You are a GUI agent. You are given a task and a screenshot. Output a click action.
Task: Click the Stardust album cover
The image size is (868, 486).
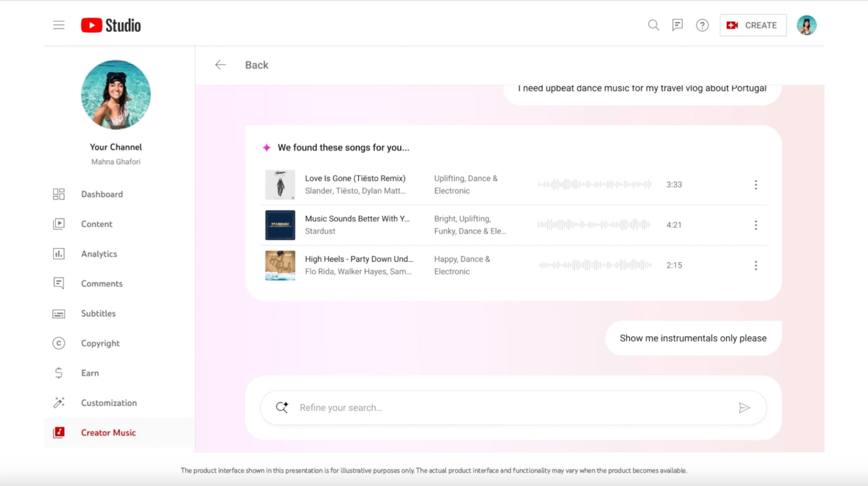coord(280,225)
